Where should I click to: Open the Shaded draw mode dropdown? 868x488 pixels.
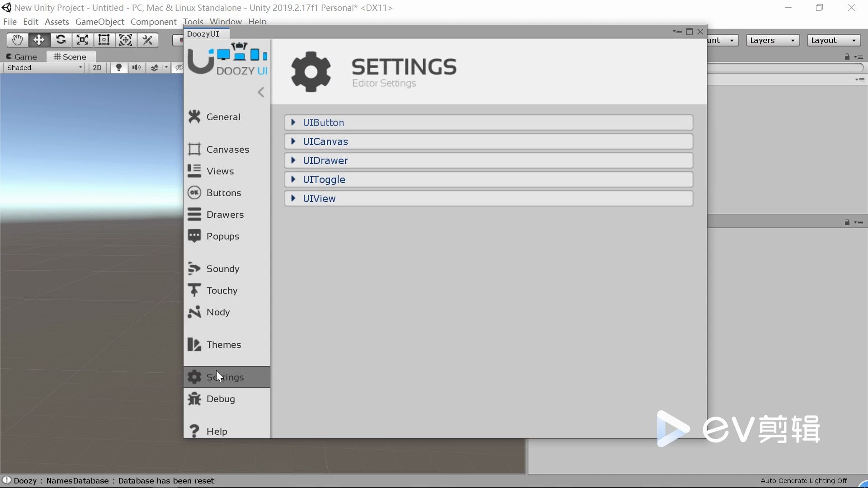(44, 68)
